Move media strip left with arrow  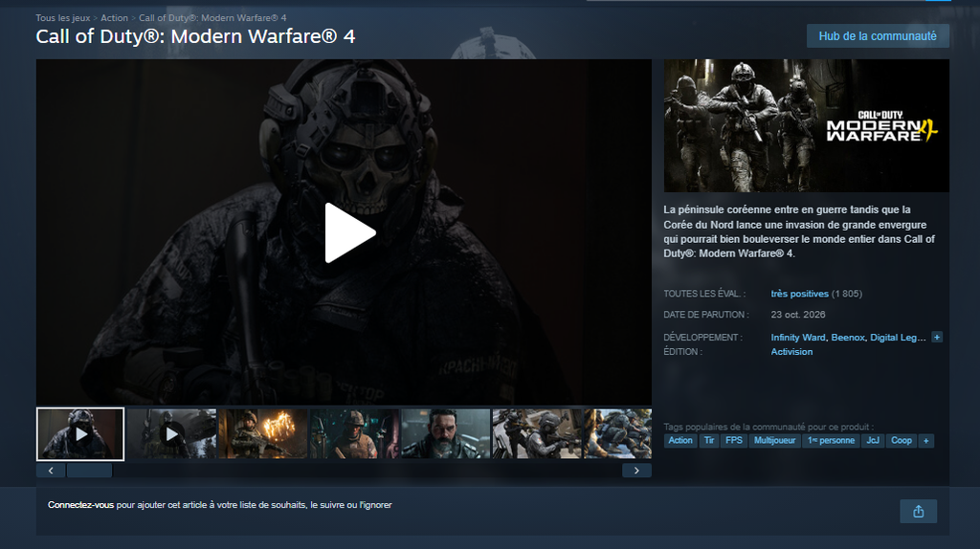click(51, 471)
